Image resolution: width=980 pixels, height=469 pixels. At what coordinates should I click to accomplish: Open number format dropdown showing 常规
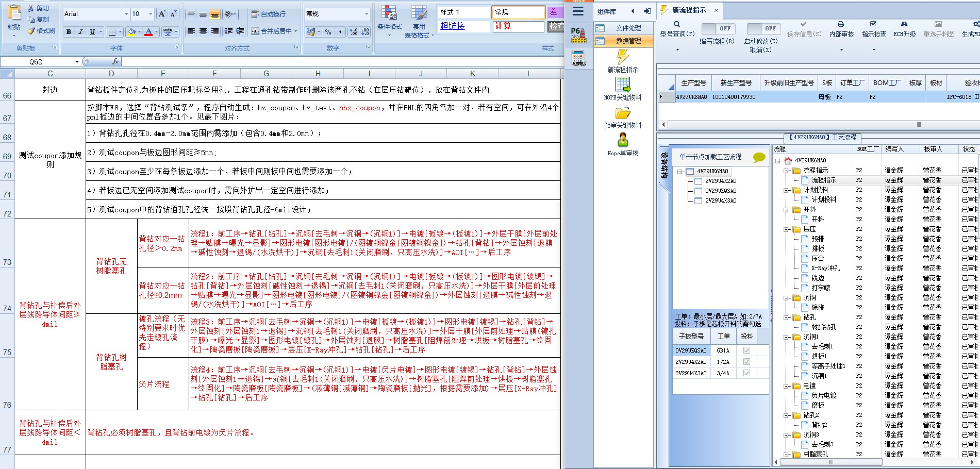pyautogui.click(x=367, y=14)
